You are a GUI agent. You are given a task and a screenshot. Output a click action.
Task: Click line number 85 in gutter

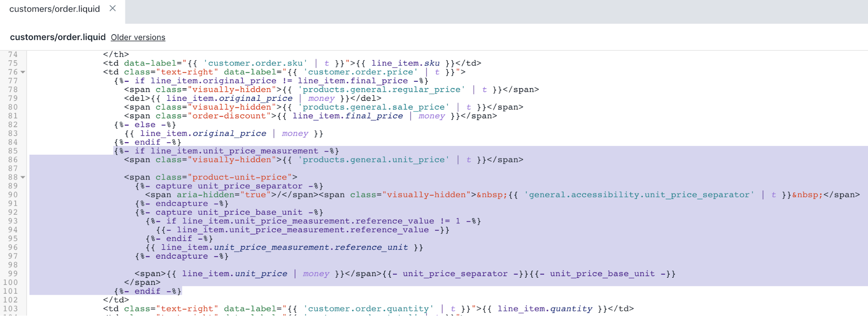[x=13, y=151]
